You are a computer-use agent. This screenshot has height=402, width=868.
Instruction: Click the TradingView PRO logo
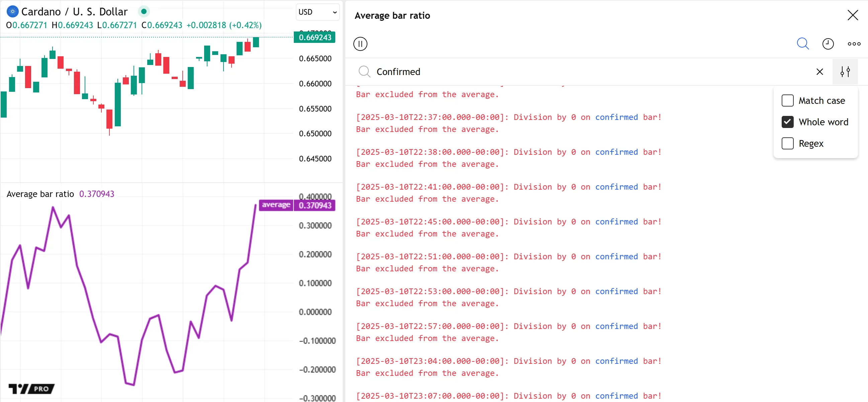31,389
